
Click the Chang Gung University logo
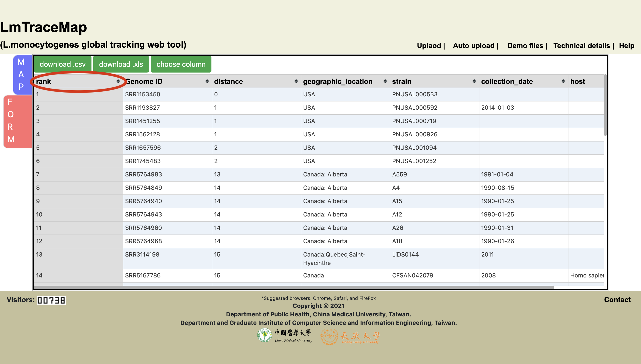(x=350, y=336)
